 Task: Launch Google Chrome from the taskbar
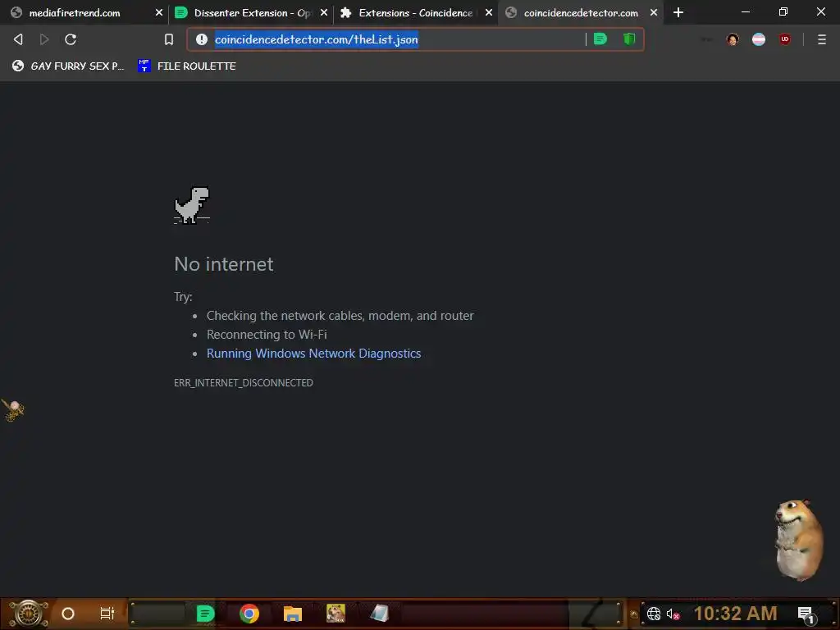[249, 614]
